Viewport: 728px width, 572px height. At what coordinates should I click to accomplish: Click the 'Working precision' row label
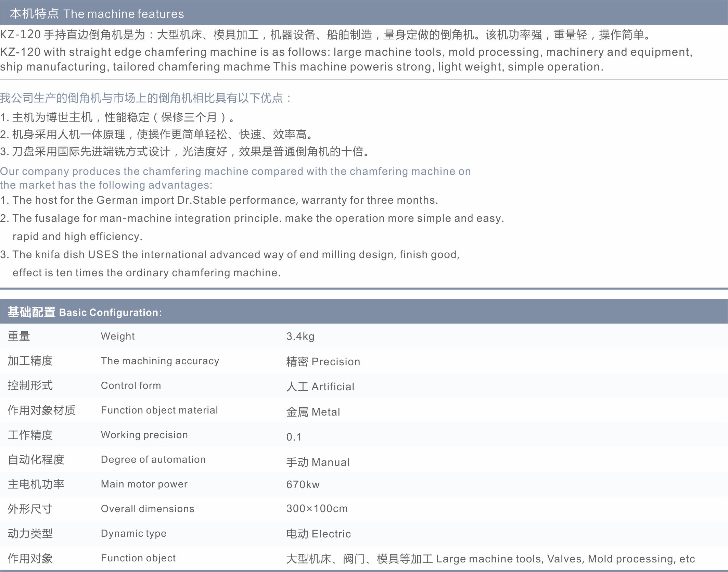tap(144, 435)
